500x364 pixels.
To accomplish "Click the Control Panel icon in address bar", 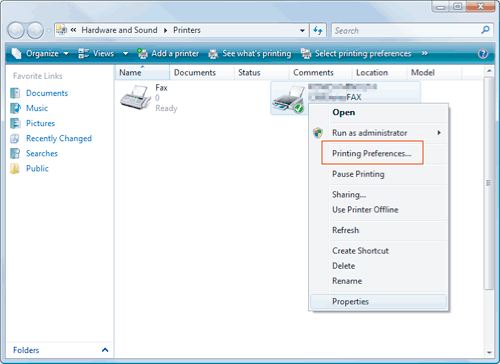I will pyautogui.click(x=61, y=30).
